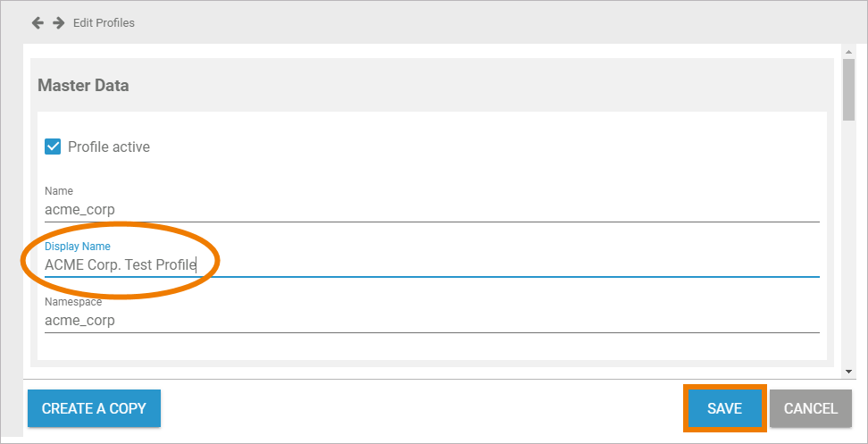Click the Edit Profiles title text
868x444 pixels.
point(104,22)
